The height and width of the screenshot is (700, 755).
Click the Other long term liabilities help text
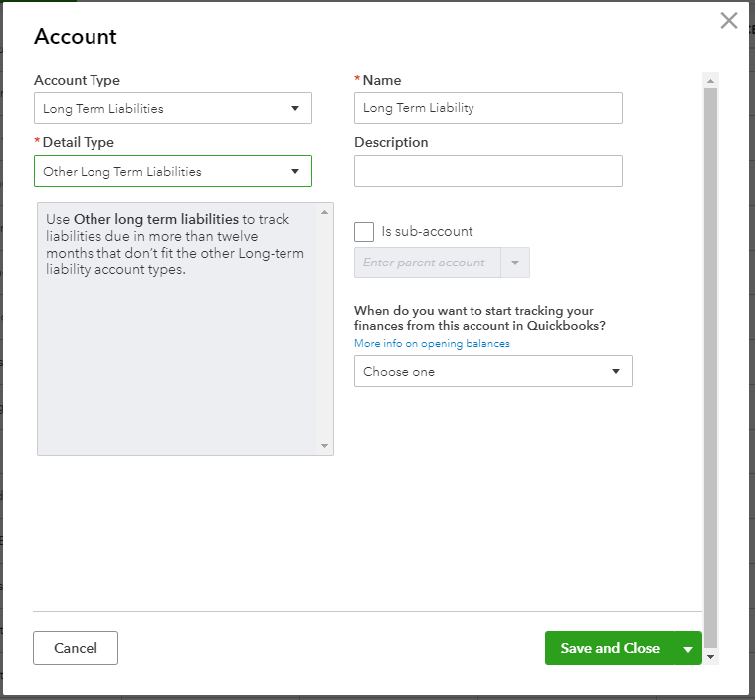point(175,245)
